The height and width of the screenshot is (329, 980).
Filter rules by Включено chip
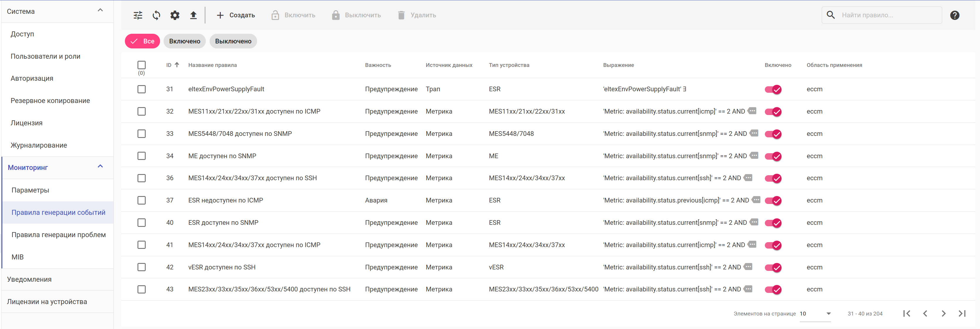coord(184,41)
